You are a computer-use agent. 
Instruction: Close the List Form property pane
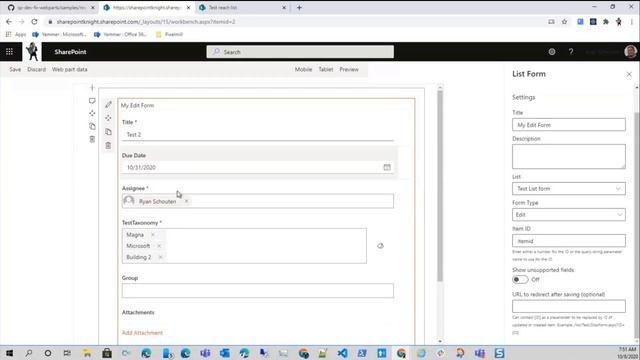[629, 74]
